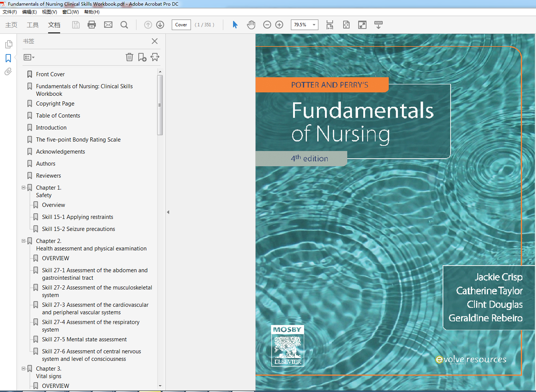Open Skill 27-6 central nervous system bookmark
Image resolution: width=536 pixels, height=392 pixels.
91,355
